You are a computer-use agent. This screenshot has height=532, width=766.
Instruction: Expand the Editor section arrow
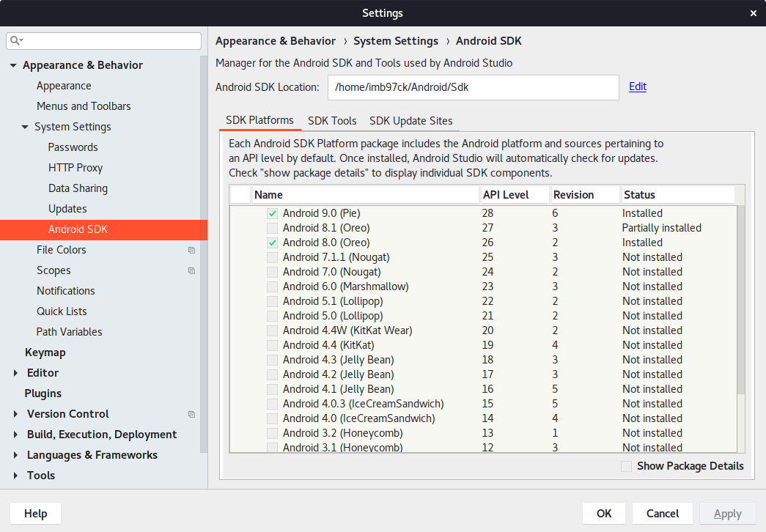coord(15,373)
